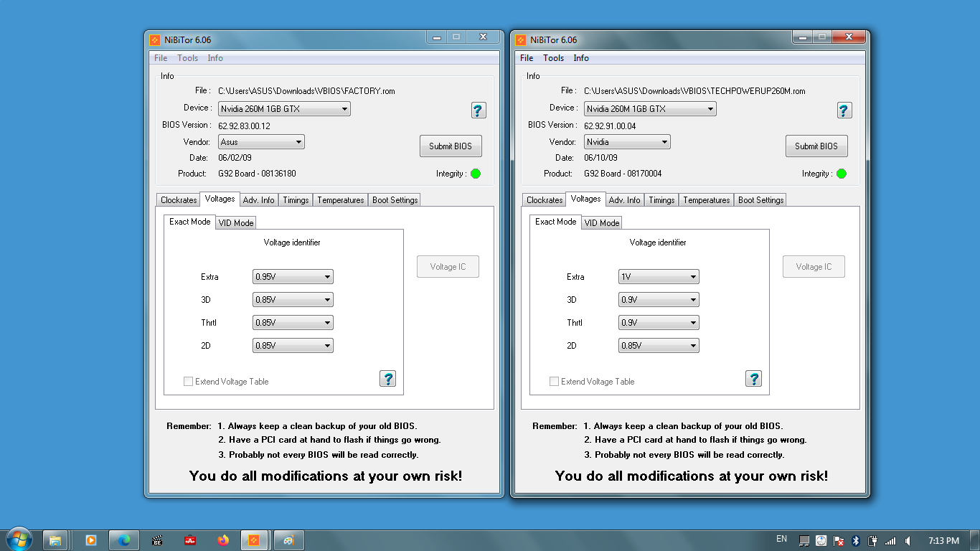Switch to Timings tab in TECHPOWERUP260M.rom window

(661, 200)
